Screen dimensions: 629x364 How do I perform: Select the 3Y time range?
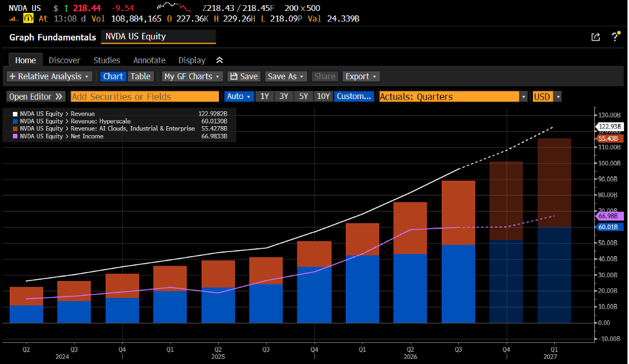284,96
